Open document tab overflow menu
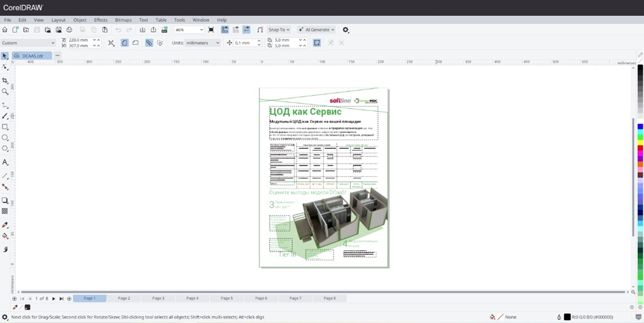Screen dimensions: 644x323 click(x=58, y=56)
